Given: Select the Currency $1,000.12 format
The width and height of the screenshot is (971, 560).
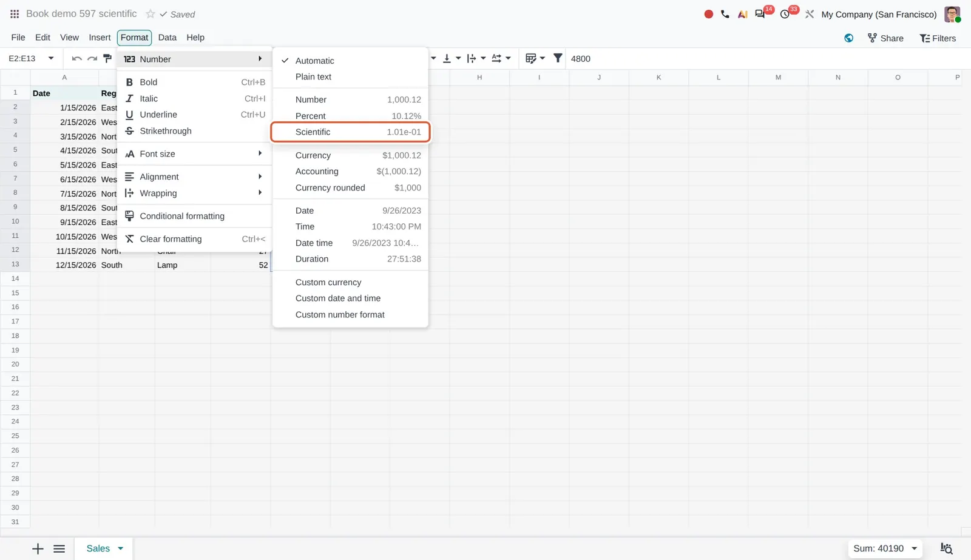Looking at the screenshot, I should [x=350, y=155].
